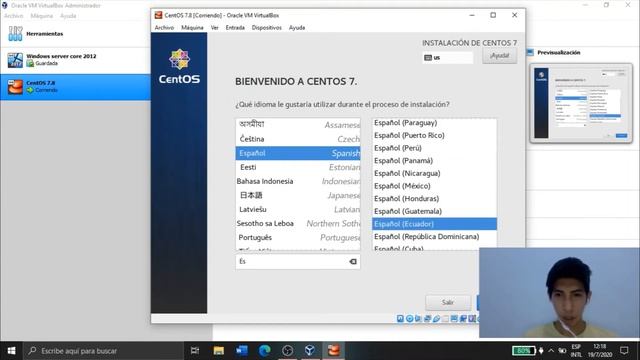
Task: Click the USB devices status icon
Action: [x=436, y=318]
